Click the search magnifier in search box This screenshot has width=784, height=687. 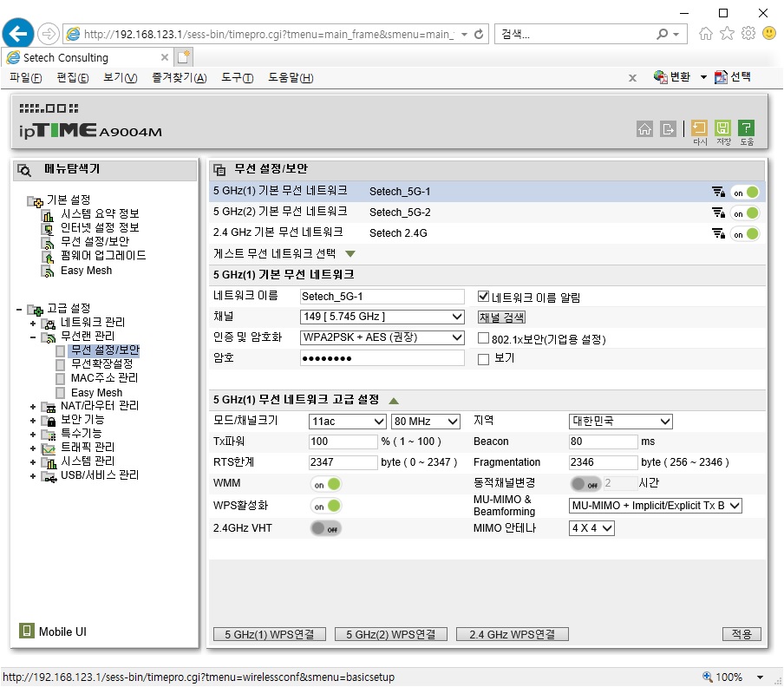662,34
